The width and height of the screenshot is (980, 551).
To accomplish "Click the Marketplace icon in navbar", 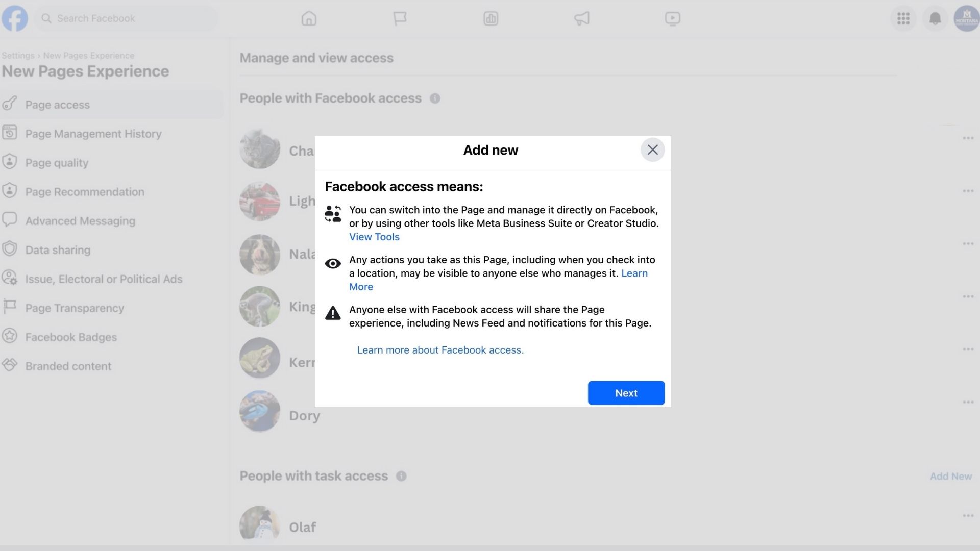I will [x=491, y=18].
